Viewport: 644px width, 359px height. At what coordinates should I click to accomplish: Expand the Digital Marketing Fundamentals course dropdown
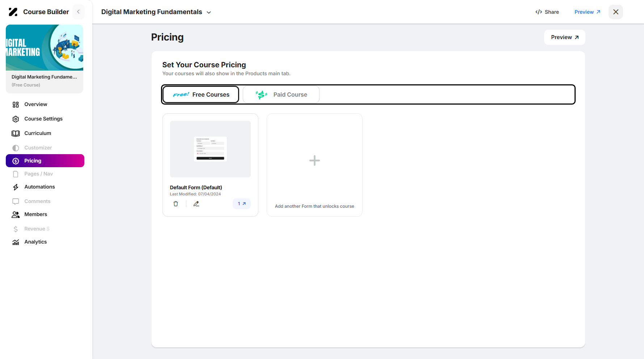[x=209, y=12]
